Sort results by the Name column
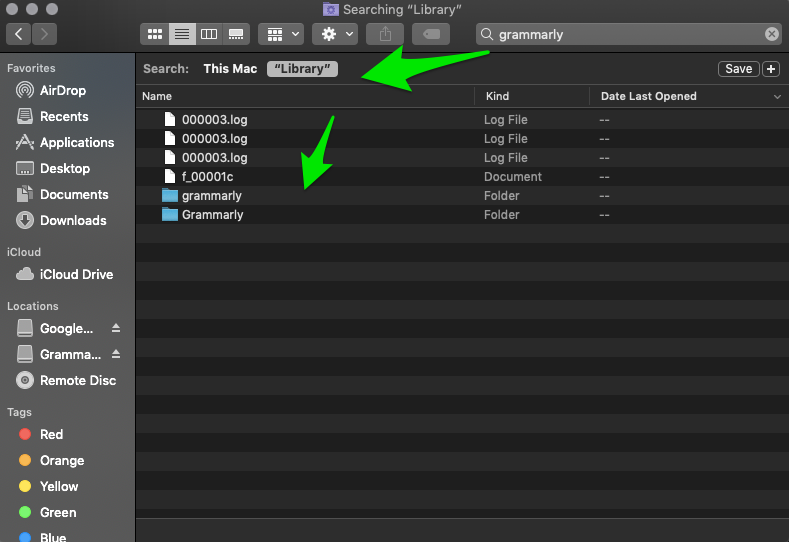The image size is (789, 542). coord(305,96)
